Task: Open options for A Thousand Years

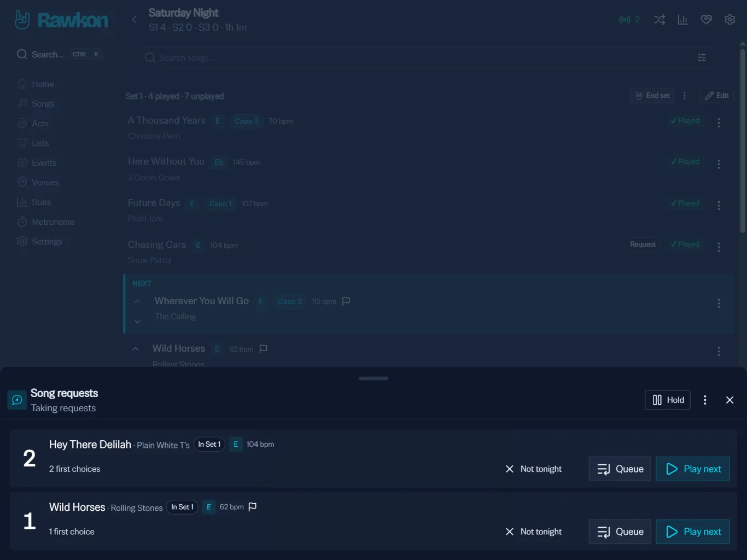Action: pos(719,123)
